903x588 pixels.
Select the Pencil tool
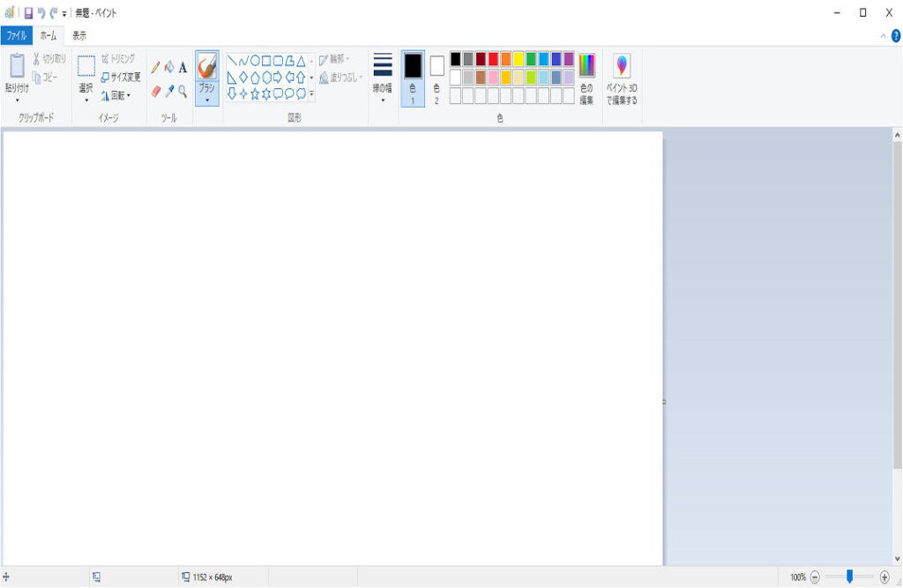(x=156, y=67)
